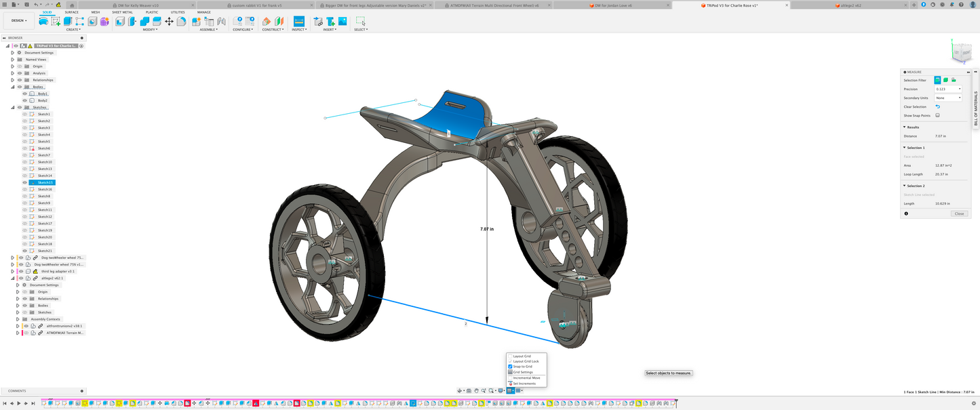Open the Measure tool in Inspect
The height and width of the screenshot is (410, 980).
point(298,22)
